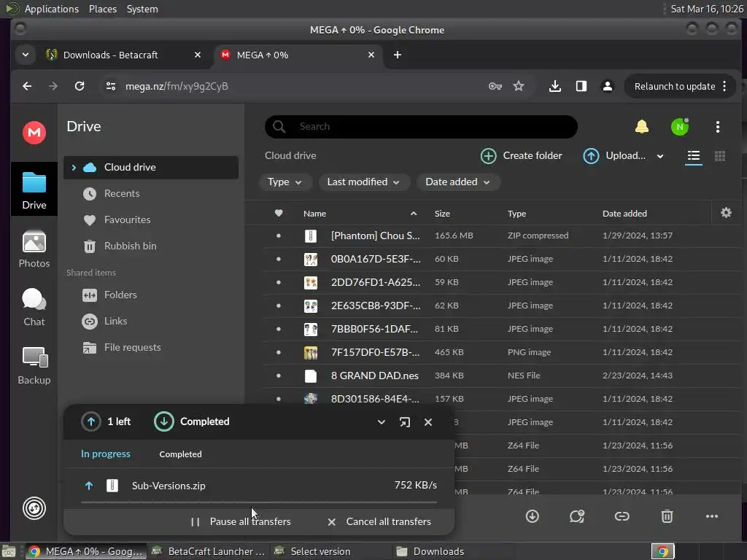Bookmark this page with the star
747x560 pixels.
pos(519,86)
